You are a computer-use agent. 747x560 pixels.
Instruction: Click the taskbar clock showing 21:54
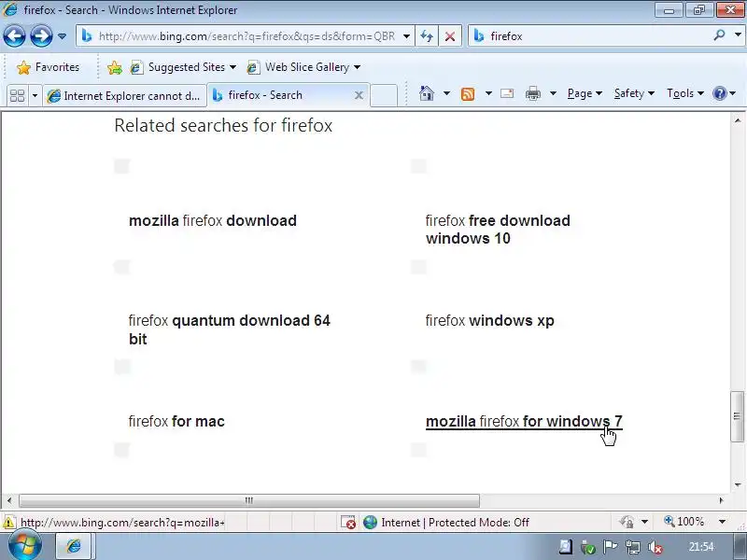point(701,547)
